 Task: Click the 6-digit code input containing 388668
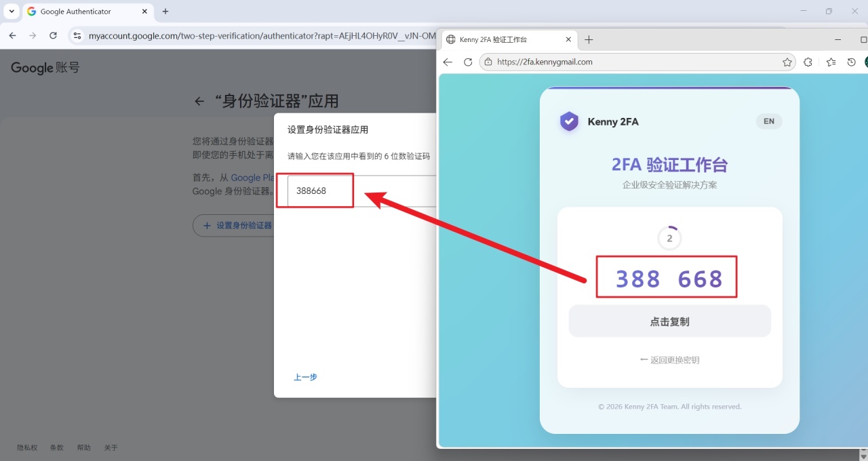click(x=361, y=191)
